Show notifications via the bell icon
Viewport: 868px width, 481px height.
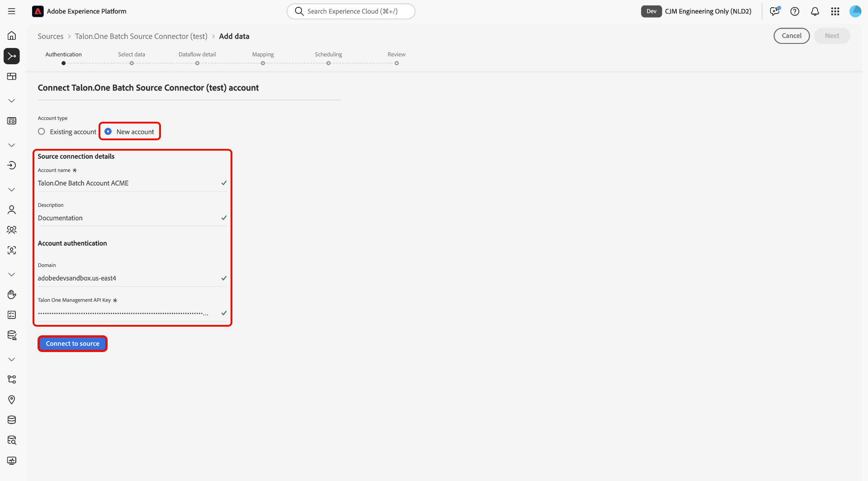coord(815,11)
